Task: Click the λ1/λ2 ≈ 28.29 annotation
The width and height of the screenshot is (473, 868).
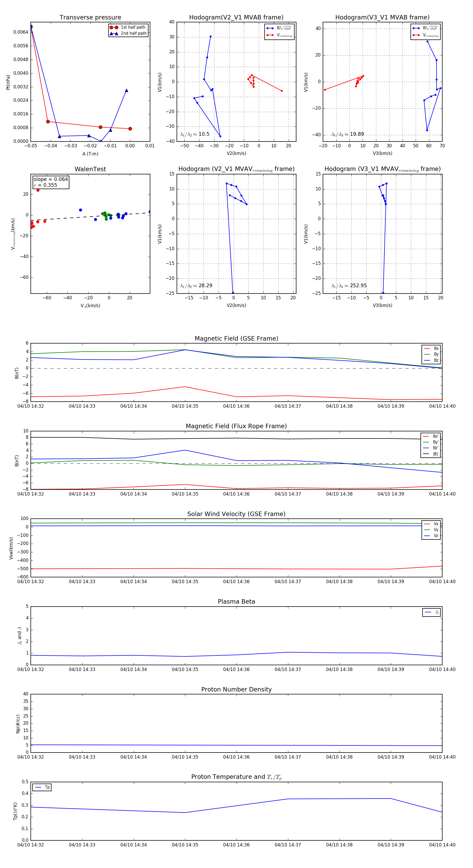Action: pyautogui.click(x=196, y=286)
